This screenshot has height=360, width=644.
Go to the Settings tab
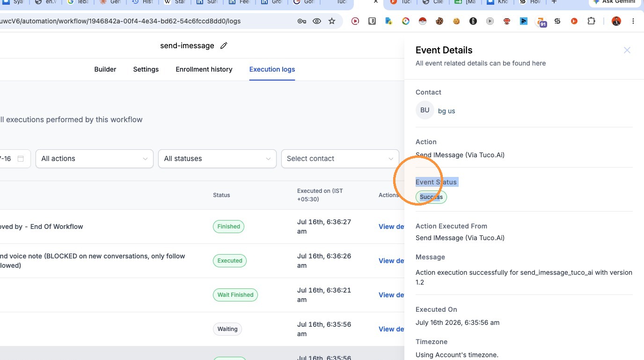click(146, 69)
